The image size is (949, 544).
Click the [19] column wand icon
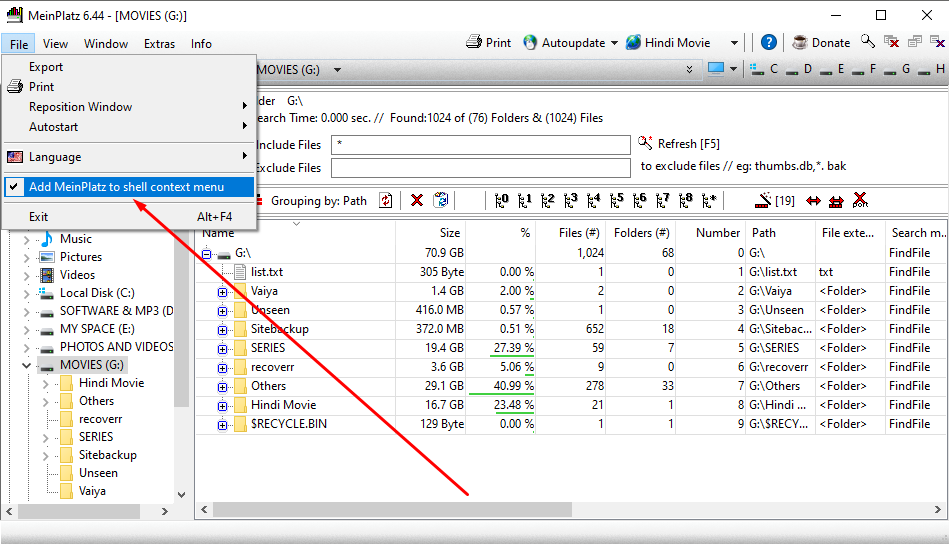(x=775, y=200)
